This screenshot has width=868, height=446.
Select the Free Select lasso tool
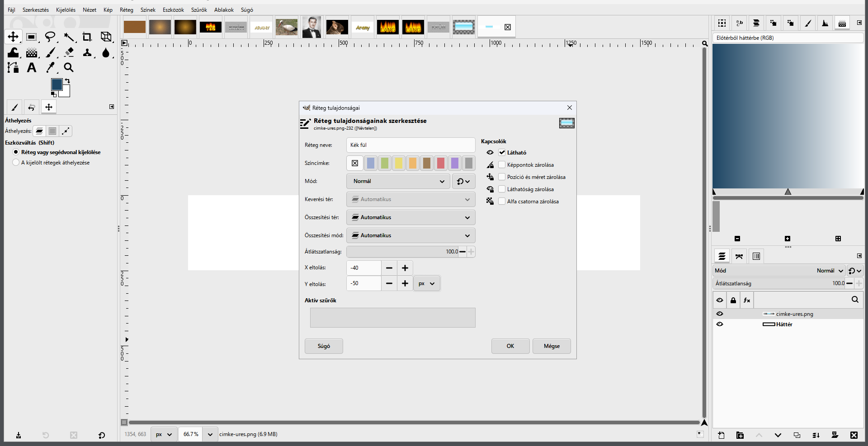[50, 37]
